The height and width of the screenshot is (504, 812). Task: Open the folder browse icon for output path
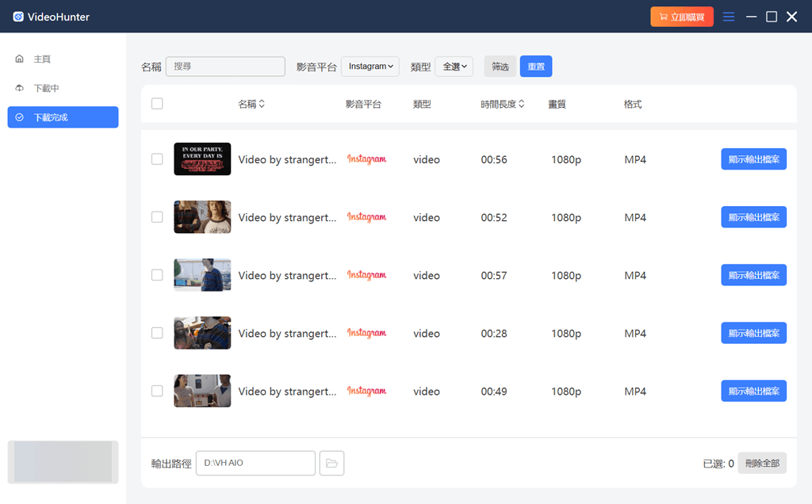pyautogui.click(x=332, y=463)
